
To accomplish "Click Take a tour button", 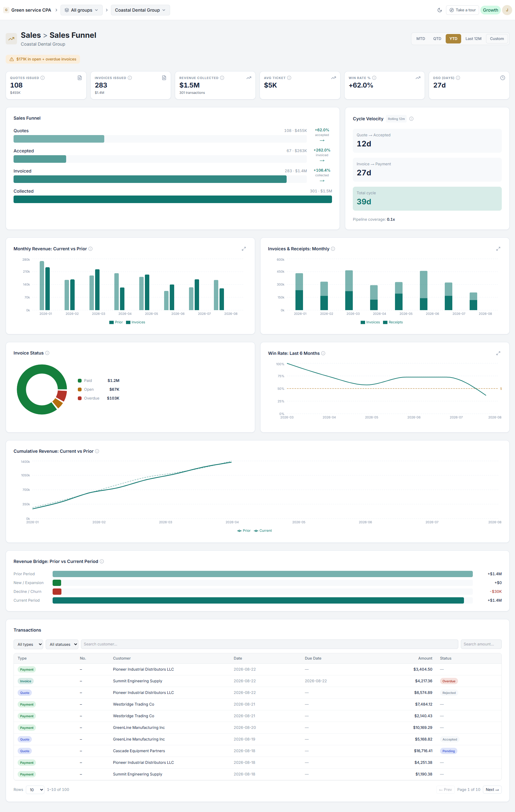I will 462,10.
